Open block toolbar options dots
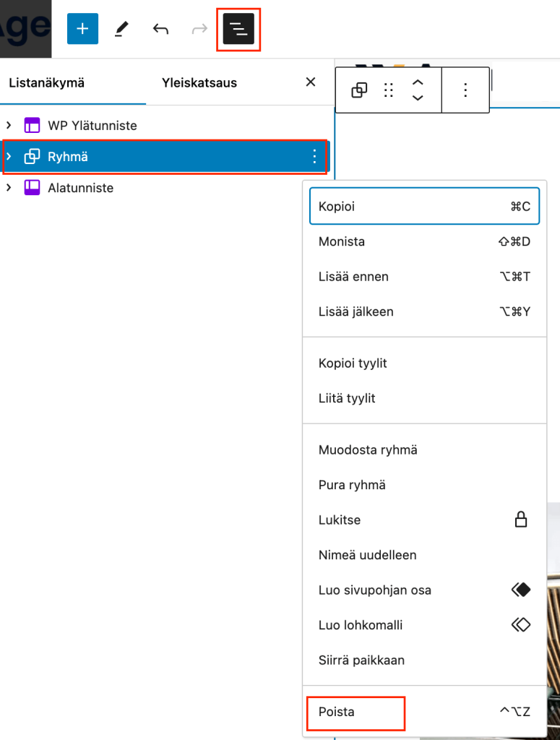Image resolution: width=560 pixels, height=740 pixels. click(465, 90)
